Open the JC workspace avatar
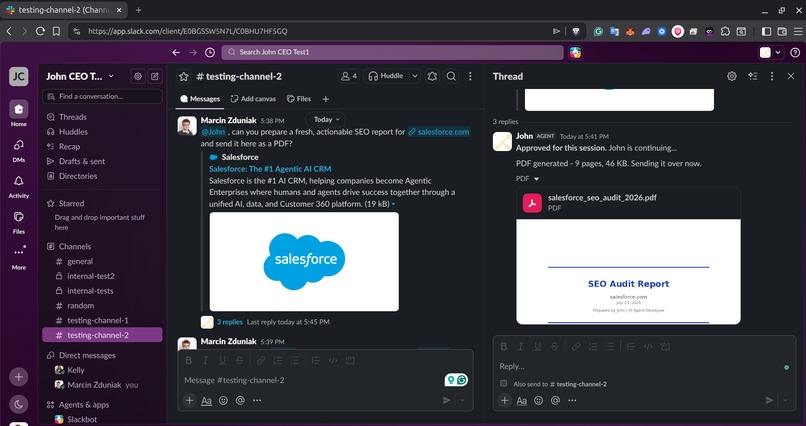This screenshot has height=426, width=806. [x=19, y=77]
